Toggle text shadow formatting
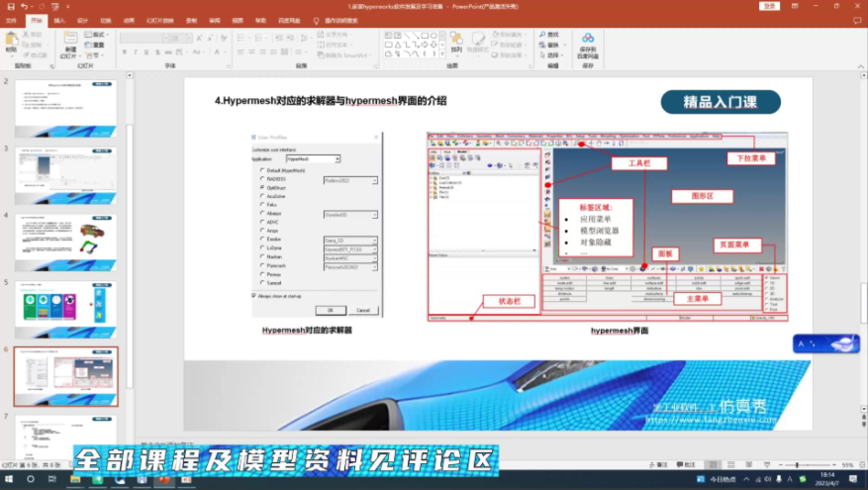 pos(157,52)
